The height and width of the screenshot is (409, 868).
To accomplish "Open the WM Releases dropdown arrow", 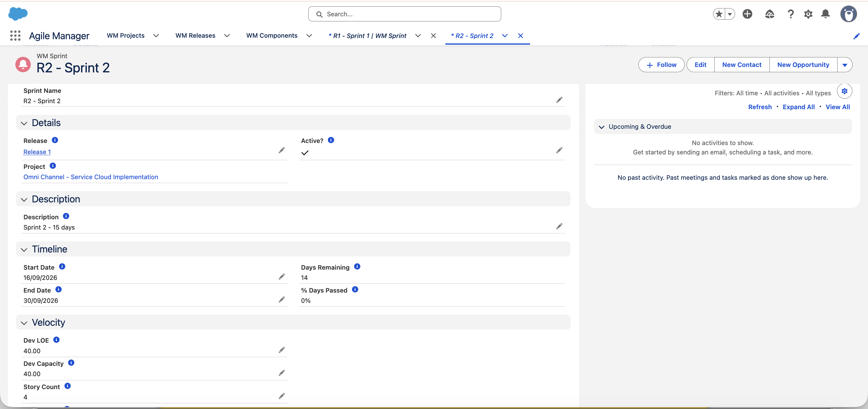I will [x=227, y=35].
